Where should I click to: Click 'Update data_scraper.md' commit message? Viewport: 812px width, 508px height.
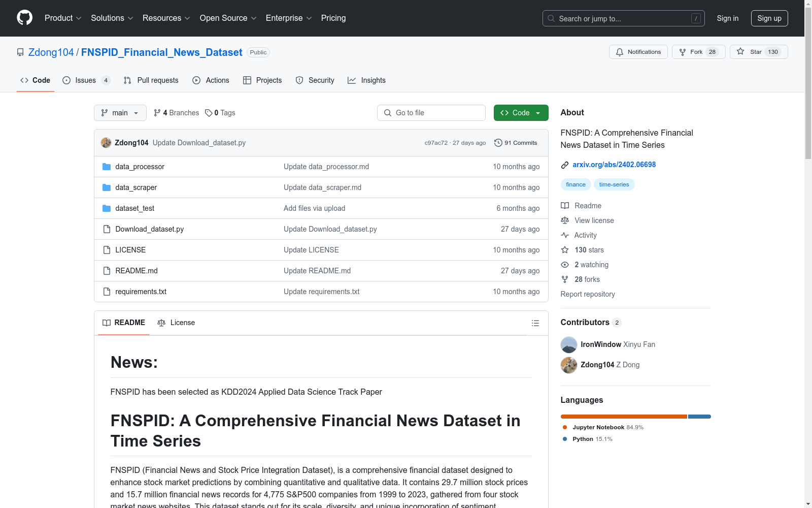323,187
